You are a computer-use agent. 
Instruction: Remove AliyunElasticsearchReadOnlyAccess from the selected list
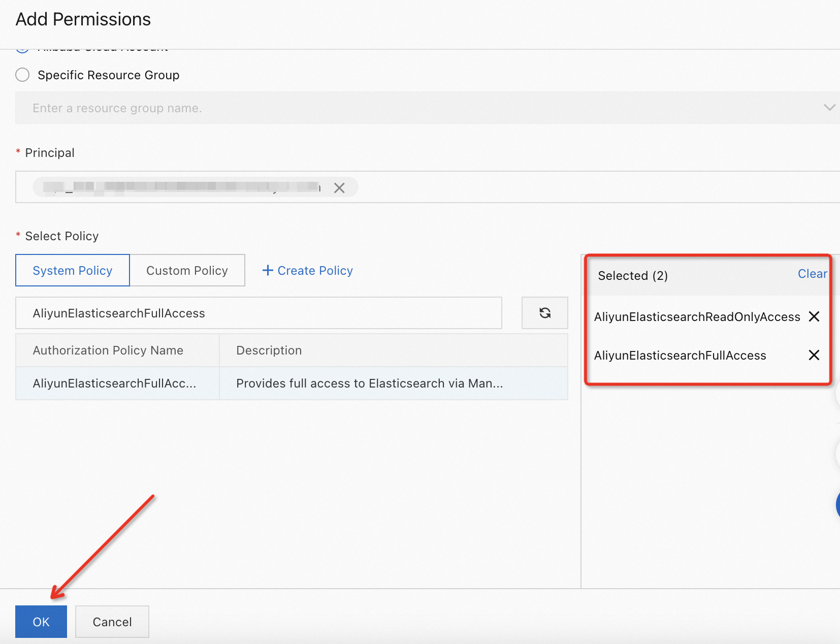tap(814, 316)
